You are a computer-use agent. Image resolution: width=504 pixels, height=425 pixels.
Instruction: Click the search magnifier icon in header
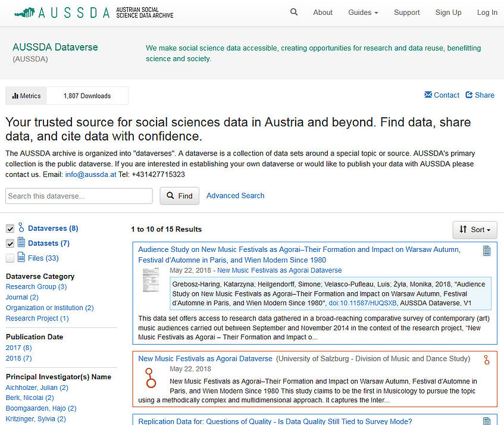tap(294, 12)
